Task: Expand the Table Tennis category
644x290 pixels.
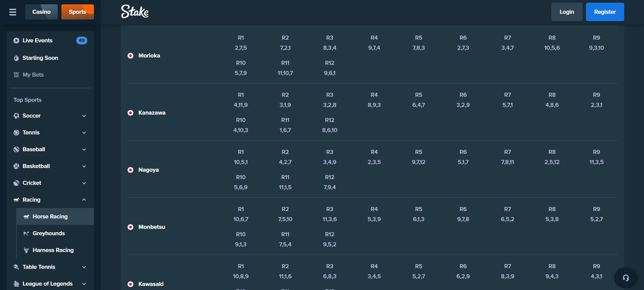Action: (x=84, y=267)
